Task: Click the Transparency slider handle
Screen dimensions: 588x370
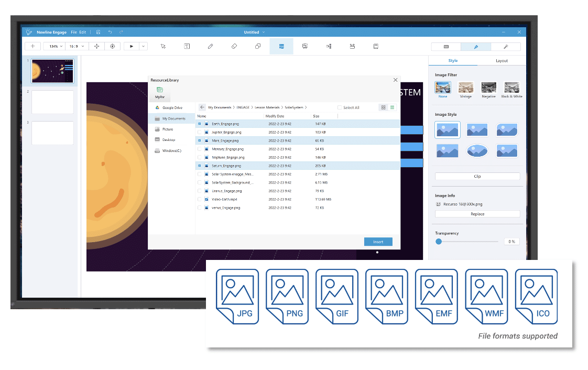Action: [439, 242]
